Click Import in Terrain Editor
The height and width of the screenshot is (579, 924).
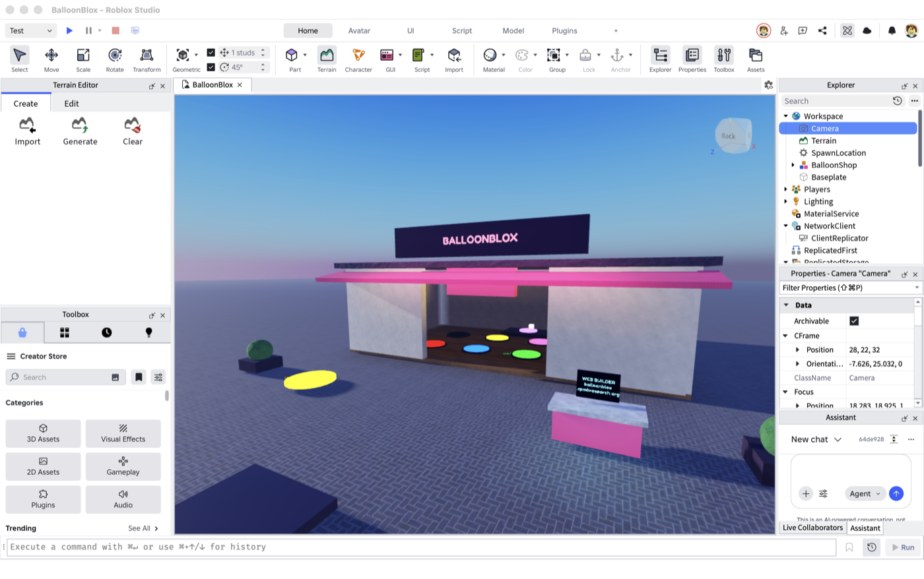click(x=28, y=131)
